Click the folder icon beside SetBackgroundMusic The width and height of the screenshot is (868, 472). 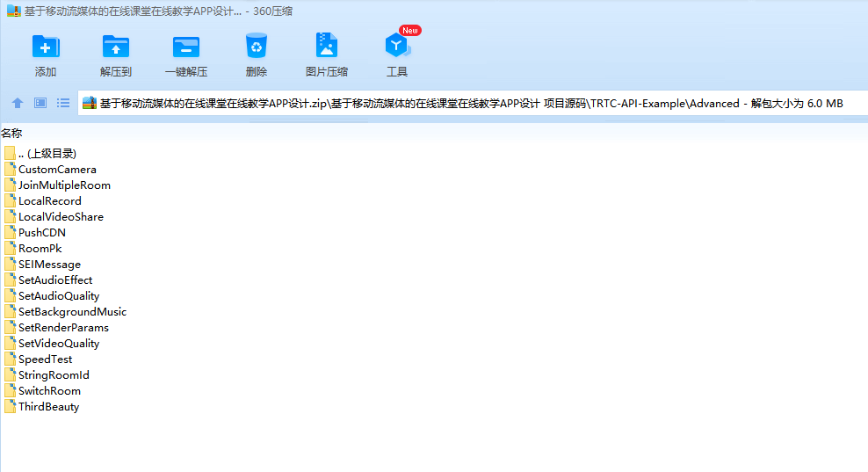10,311
